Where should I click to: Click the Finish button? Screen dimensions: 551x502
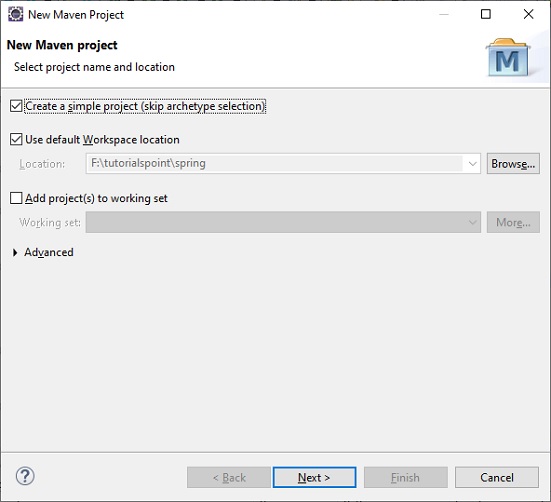pyautogui.click(x=406, y=477)
